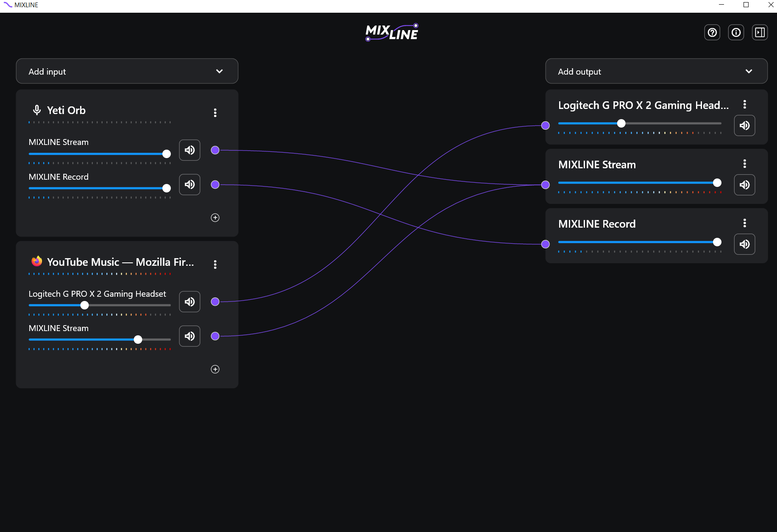
Task: Open the help question mark icon
Action: [712, 32]
